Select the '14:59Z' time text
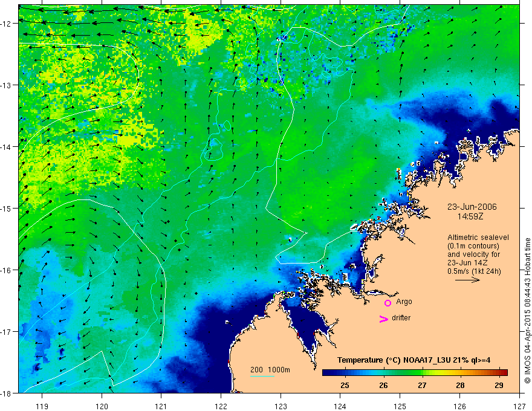The height and width of the screenshot is (411, 532). [470, 216]
